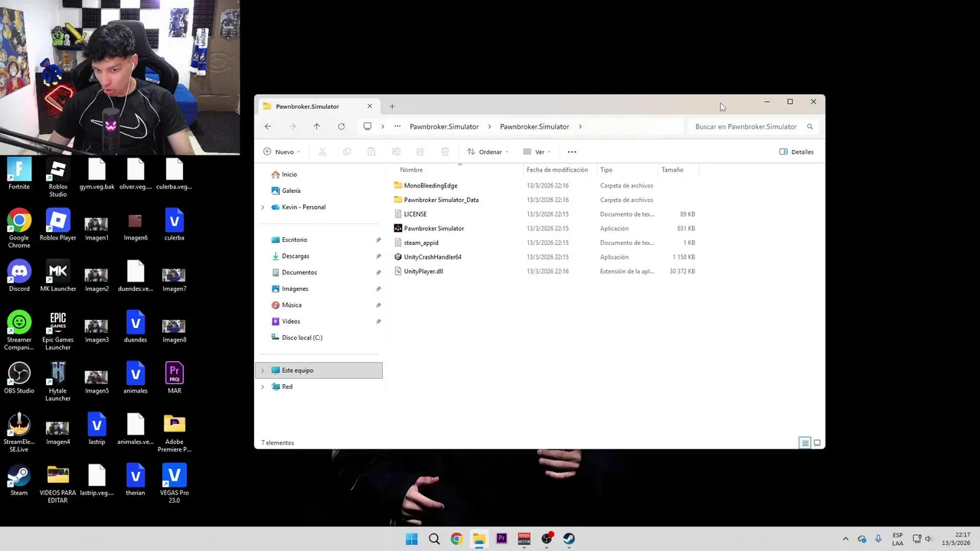Open the Ver view menu

(x=537, y=152)
